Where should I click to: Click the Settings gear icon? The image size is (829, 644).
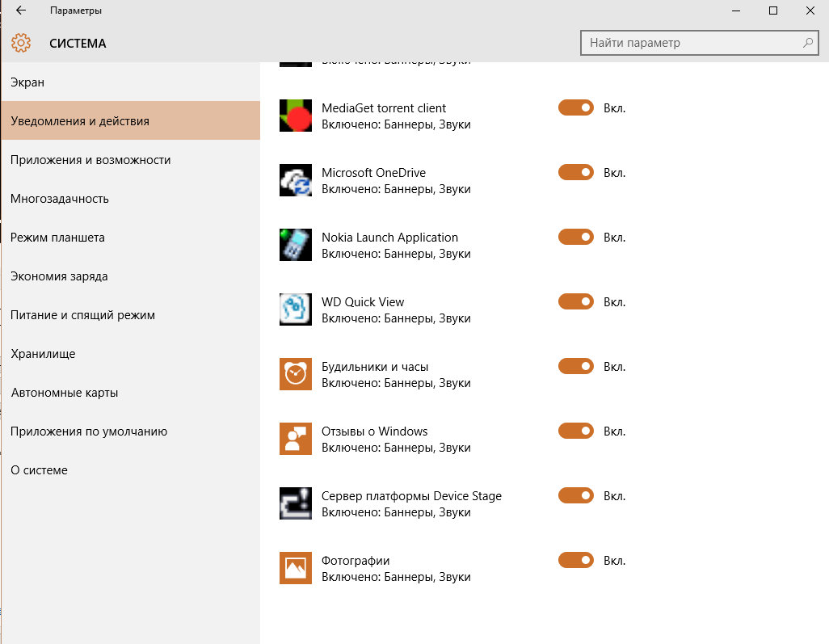point(21,43)
